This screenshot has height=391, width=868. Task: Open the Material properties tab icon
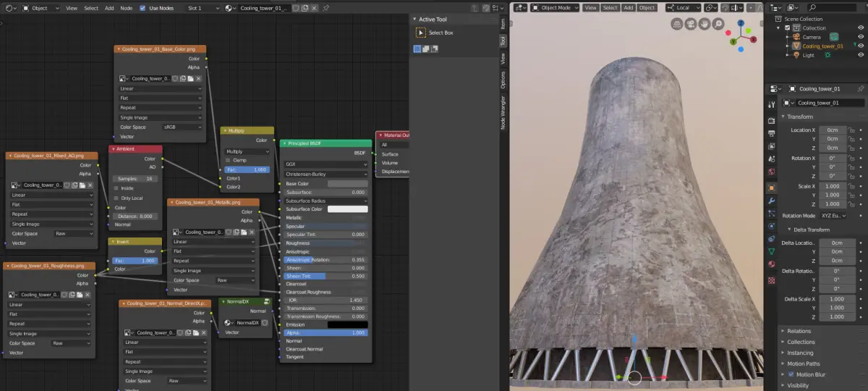click(x=772, y=265)
